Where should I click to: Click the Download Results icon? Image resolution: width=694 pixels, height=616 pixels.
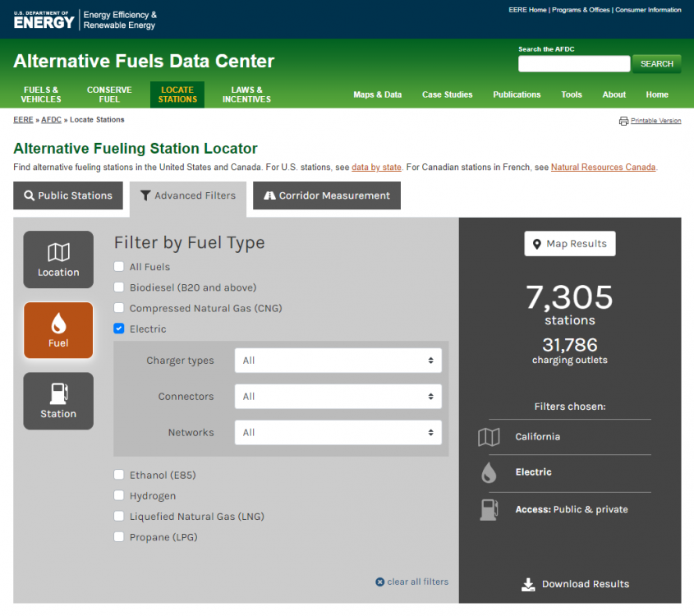pos(528,584)
